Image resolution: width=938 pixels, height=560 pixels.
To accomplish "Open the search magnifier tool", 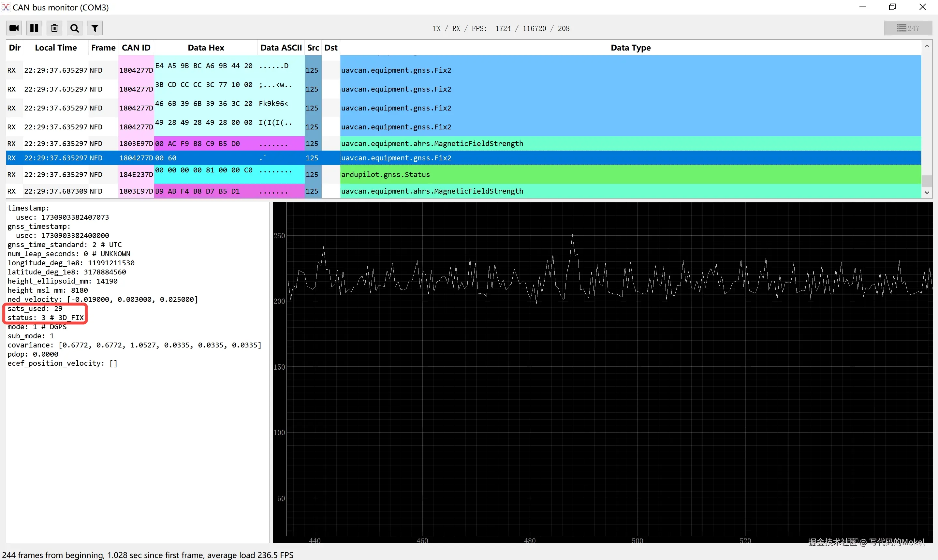I will click(x=75, y=28).
